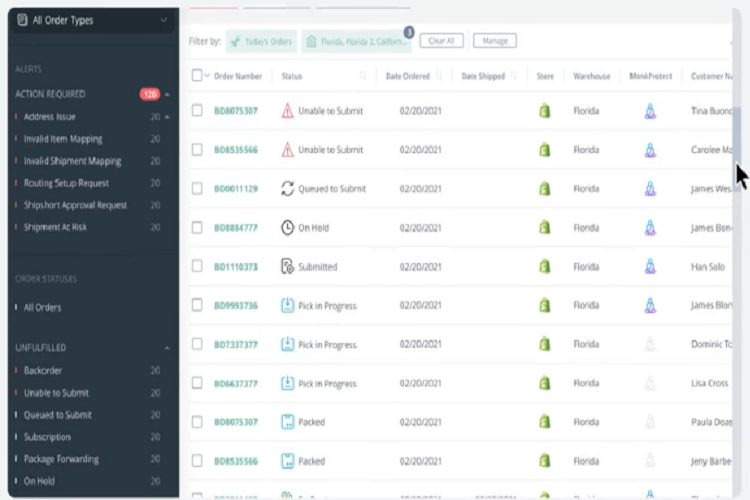750x500 pixels.
Task: Click the warehouse icon in the filter chip
Action: click(311, 41)
